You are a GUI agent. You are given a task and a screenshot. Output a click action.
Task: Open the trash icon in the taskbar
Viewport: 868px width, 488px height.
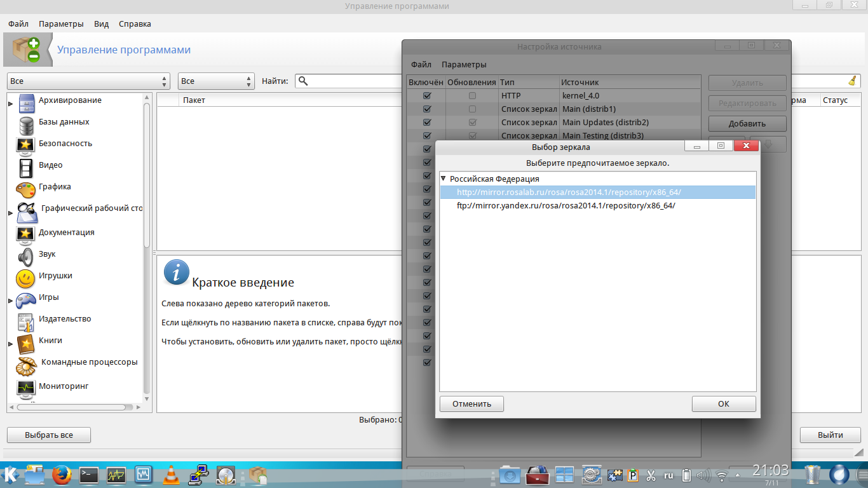click(813, 475)
